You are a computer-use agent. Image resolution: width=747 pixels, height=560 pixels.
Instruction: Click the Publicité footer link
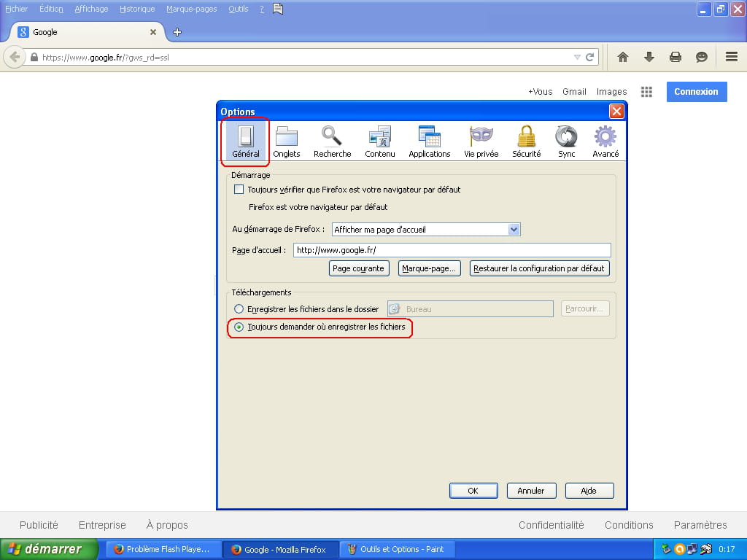[x=39, y=525]
